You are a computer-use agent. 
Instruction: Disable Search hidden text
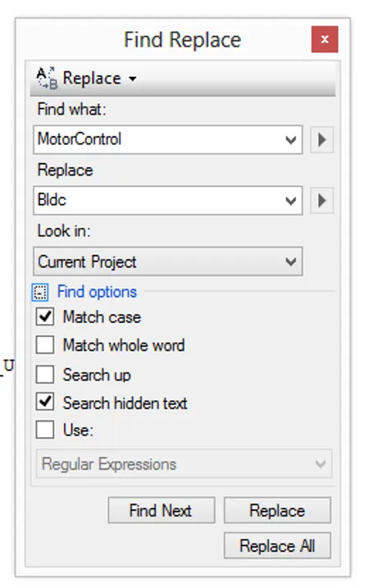click(x=45, y=402)
